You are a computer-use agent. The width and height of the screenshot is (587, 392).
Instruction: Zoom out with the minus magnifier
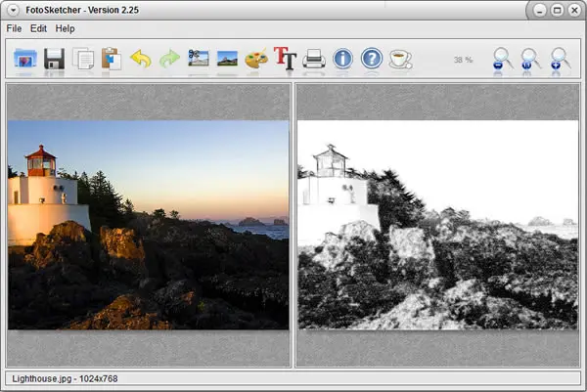(502, 59)
